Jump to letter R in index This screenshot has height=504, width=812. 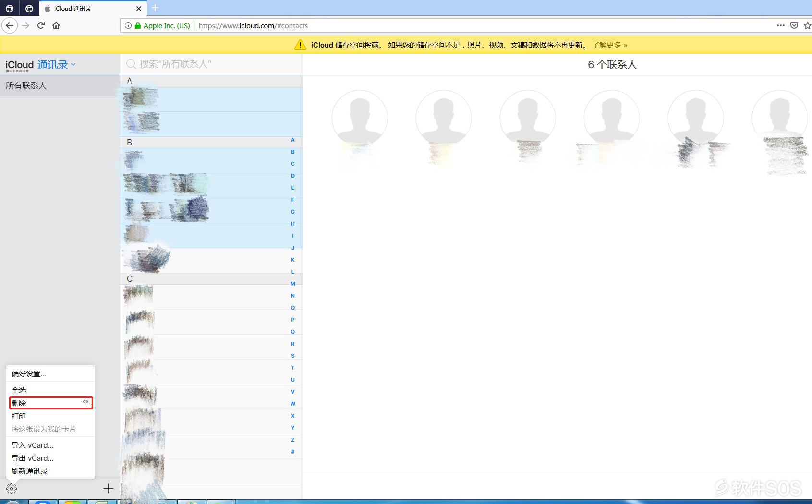click(292, 344)
